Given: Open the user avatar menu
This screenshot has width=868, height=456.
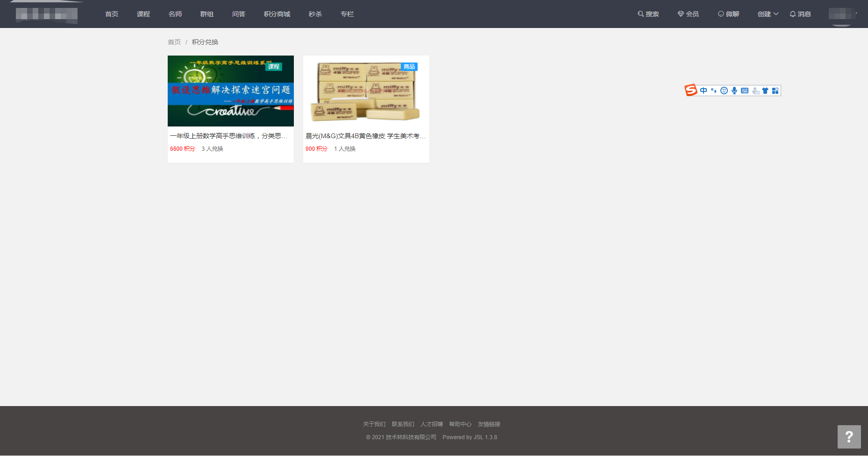Looking at the screenshot, I should coord(841,14).
